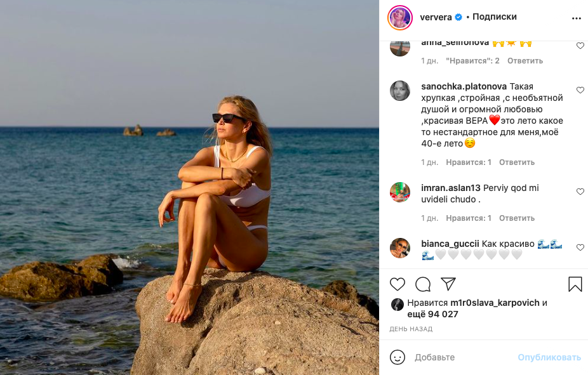Viewport: 588px width, 375px height.
Task: Save post with bookmark icon
Action: coord(575,284)
